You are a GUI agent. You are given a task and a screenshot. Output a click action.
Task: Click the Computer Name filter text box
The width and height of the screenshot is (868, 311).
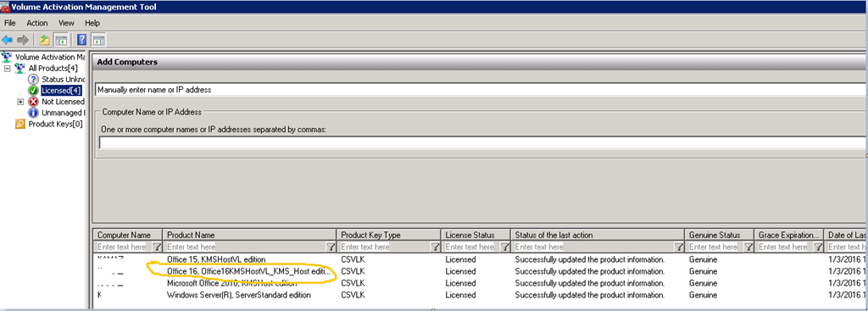(123, 247)
